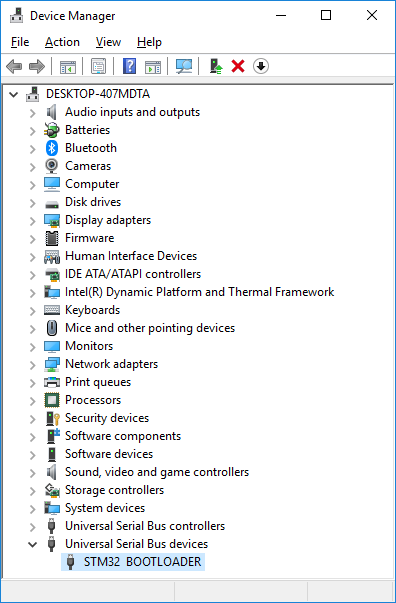This screenshot has height=603, width=396.
Task: Expand the Bluetooth category
Action: point(33,148)
